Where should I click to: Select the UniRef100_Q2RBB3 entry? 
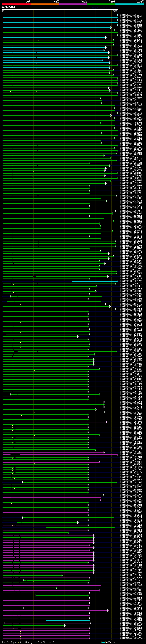coord(131,311)
